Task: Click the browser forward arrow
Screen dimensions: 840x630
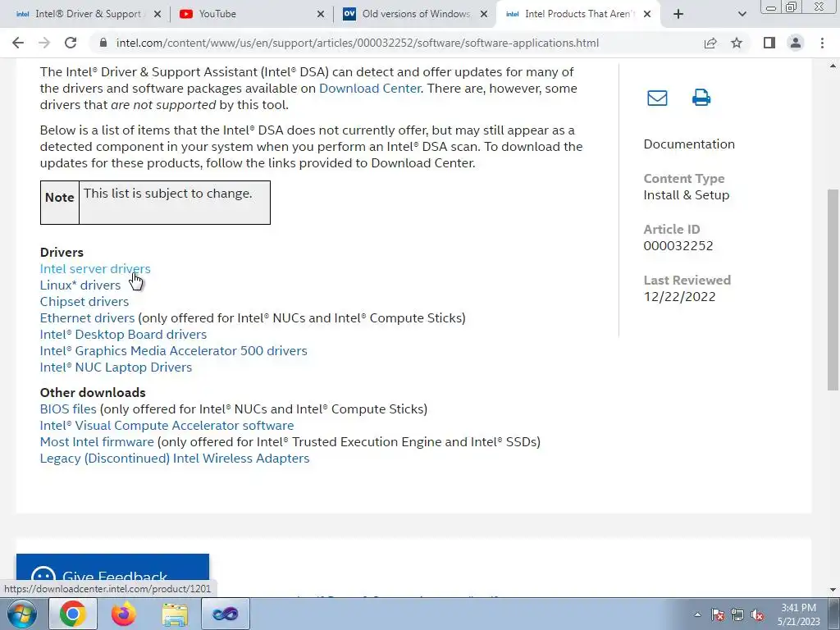Action: [x=44, y=43]
